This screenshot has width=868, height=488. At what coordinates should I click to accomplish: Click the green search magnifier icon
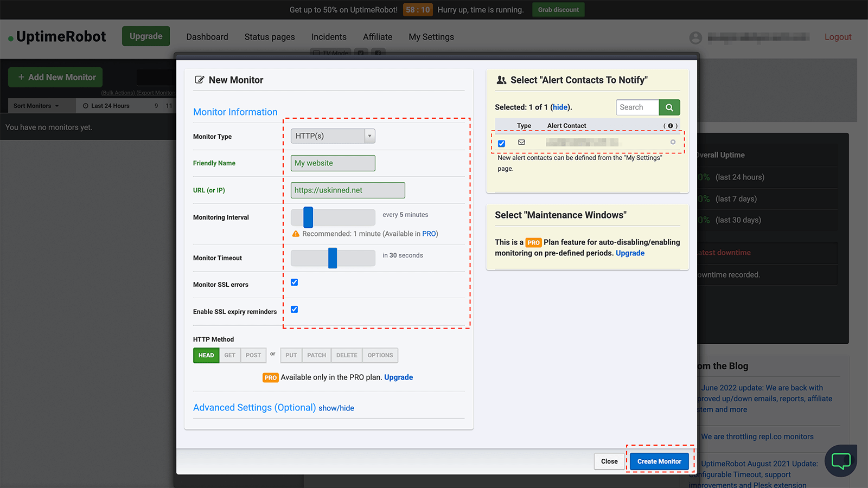pyautogui.click(x=669, y=107)
